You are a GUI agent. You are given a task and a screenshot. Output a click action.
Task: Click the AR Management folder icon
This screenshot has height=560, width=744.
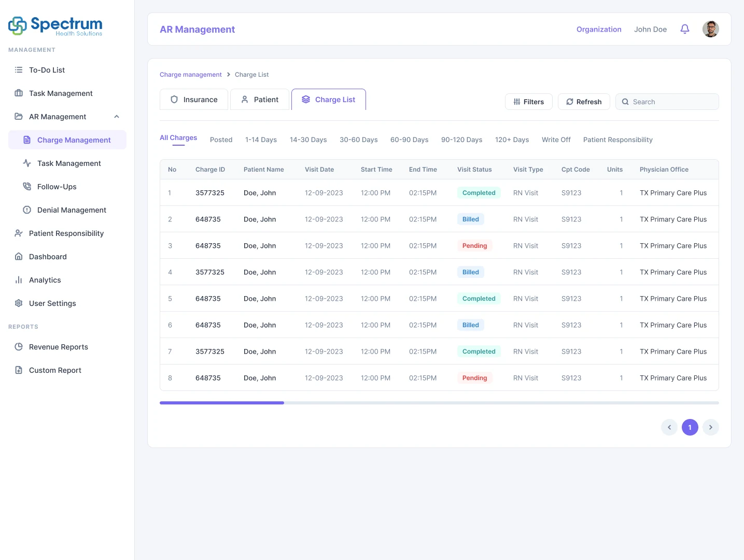point(19,117)
